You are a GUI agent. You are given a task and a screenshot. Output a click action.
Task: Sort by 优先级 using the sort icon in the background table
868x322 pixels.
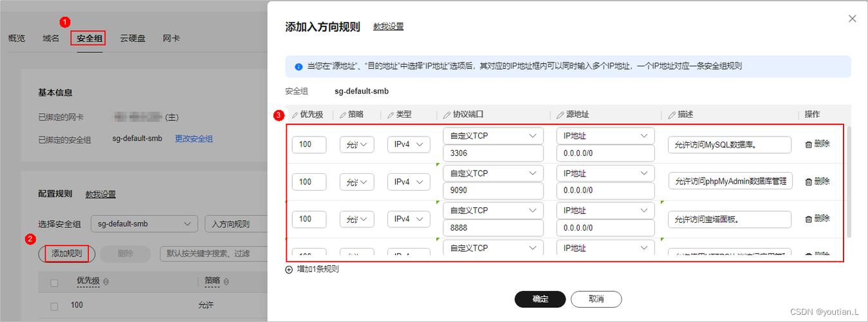click(106, 281)
